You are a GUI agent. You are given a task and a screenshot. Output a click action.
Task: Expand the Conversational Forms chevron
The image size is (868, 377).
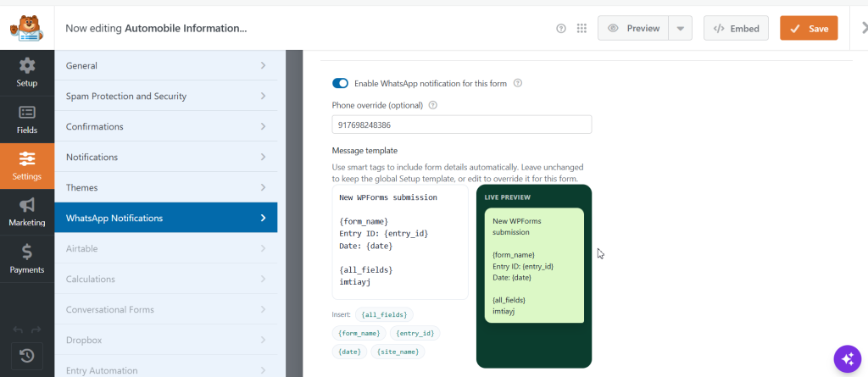tap(263, 309)
